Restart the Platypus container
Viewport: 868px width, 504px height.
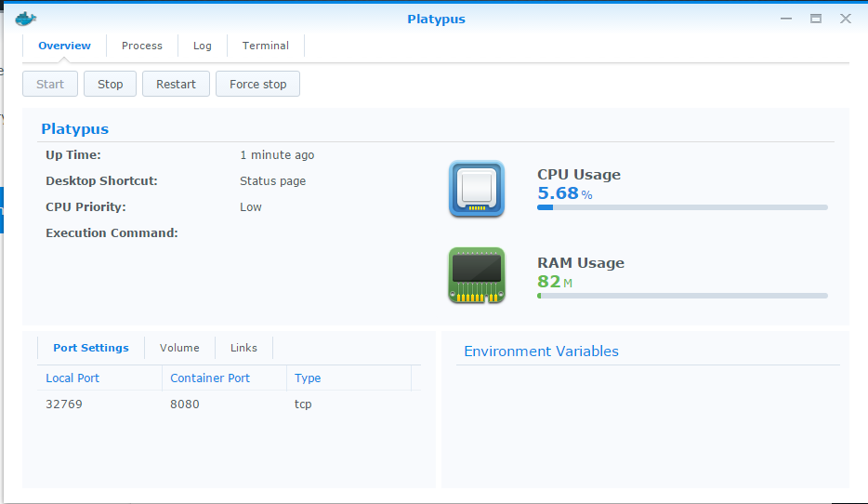[176, 84]
